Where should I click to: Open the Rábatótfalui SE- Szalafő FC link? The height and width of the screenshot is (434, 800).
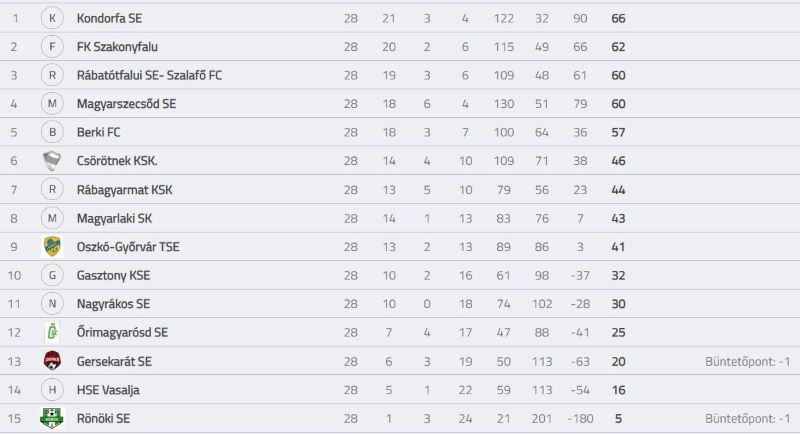coord(149,75)
